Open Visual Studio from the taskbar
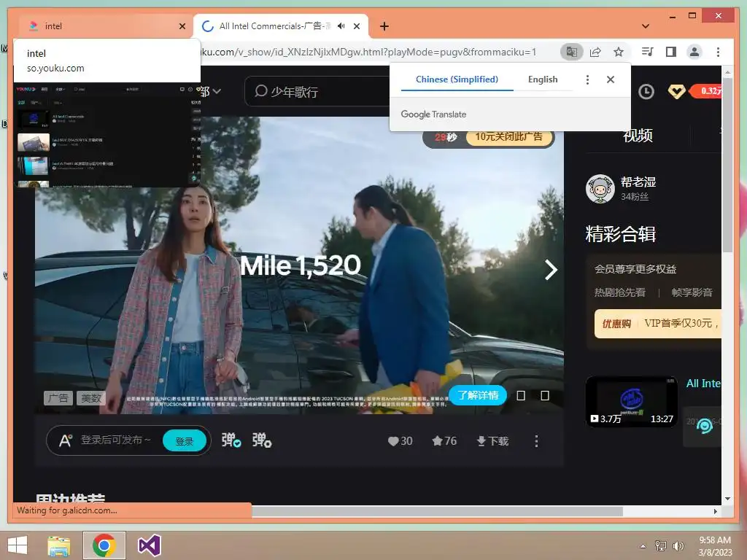The width and height of the screenshot is (747, 560). tap(150, 545)
